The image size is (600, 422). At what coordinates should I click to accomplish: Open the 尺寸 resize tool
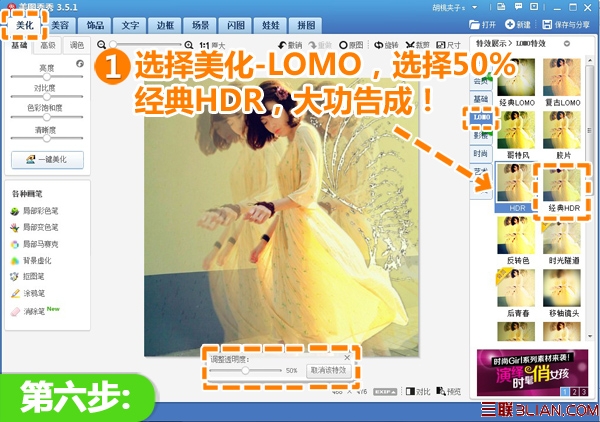click(x=448, y=45)
